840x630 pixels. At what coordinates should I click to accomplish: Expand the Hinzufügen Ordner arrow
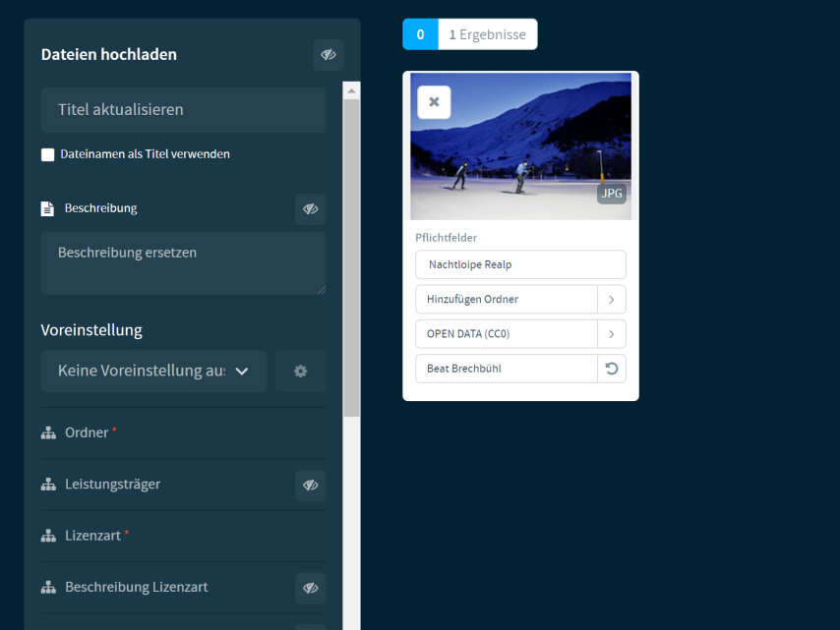611,299
